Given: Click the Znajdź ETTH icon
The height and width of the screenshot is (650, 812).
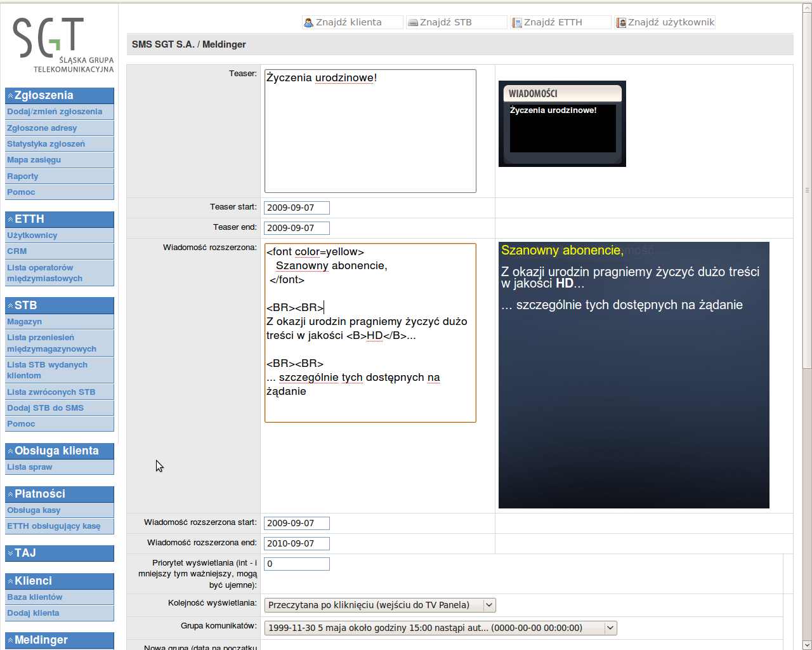Looking at the screenshot, I should 517,22.
